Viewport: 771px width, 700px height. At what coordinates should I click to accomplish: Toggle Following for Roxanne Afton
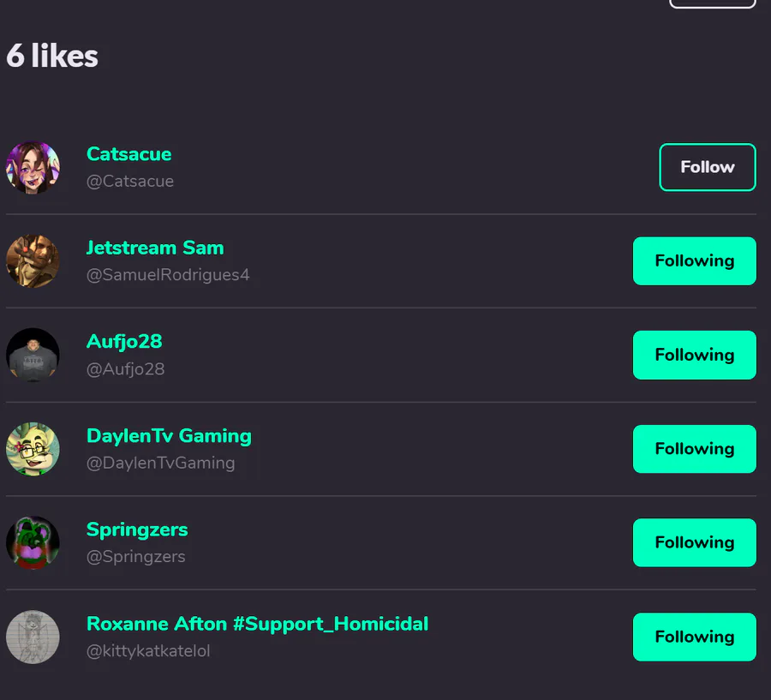tap(694, 637)
